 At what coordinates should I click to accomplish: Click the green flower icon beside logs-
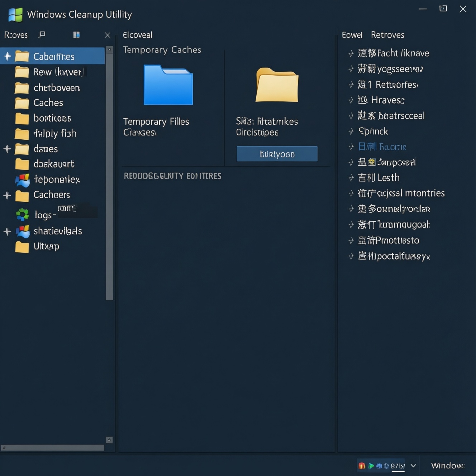pos(22,214)
